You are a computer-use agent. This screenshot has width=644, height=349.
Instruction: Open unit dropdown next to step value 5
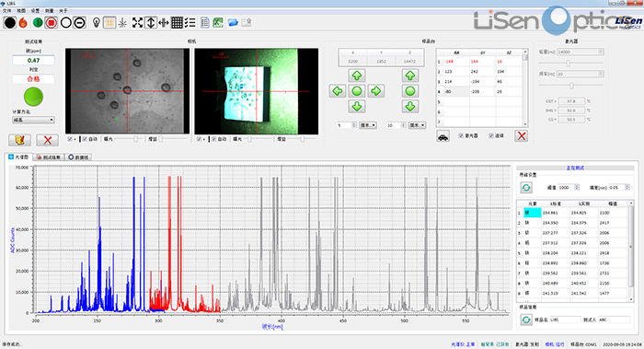point(368,125)
